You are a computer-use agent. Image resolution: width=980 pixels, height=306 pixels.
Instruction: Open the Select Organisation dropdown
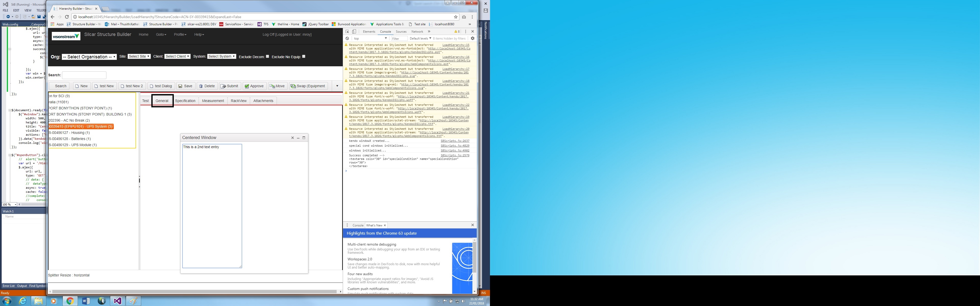pyautogui.click(x=89, y=57)
